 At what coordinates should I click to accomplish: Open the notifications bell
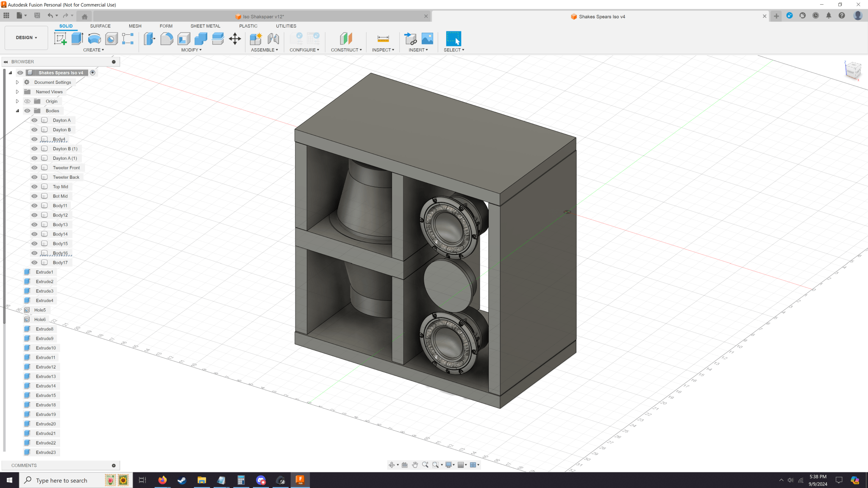pos(829,16)
